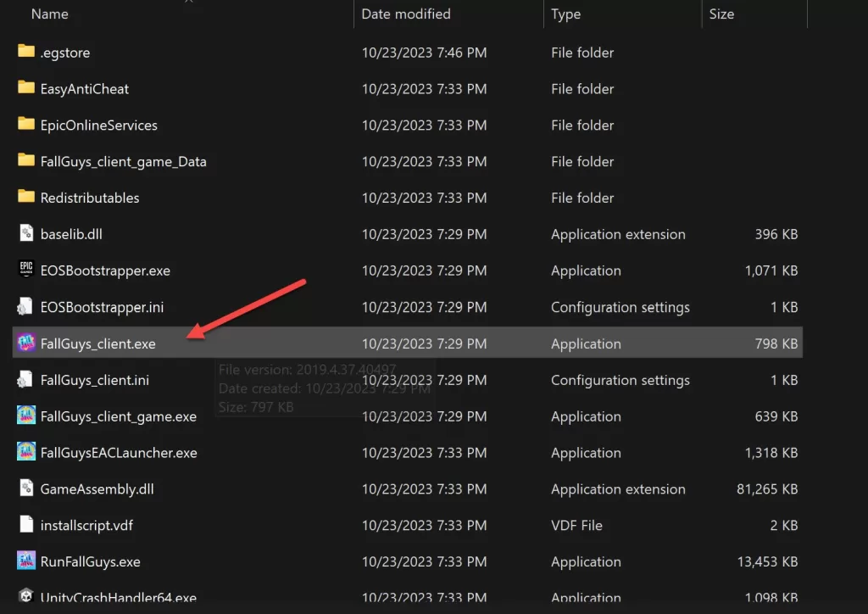Click the "VDF File" type cell
Image resolution: width=868 pixels, height=614 pixels.
(x=576, y=526)
